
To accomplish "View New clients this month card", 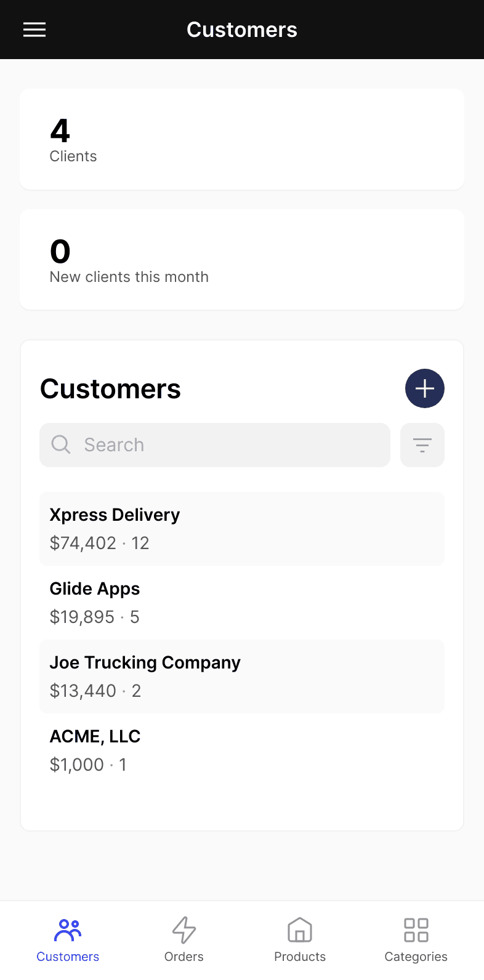I will pos(242,260).
